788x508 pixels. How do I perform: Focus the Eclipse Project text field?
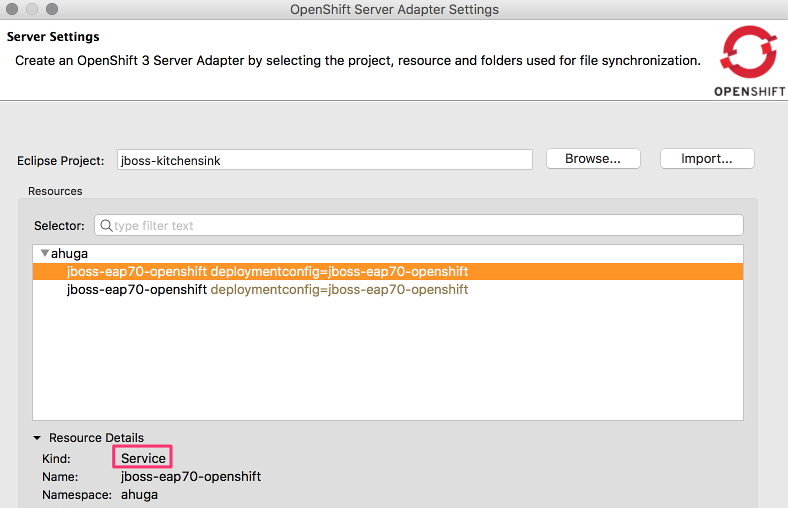coord(324,160)
